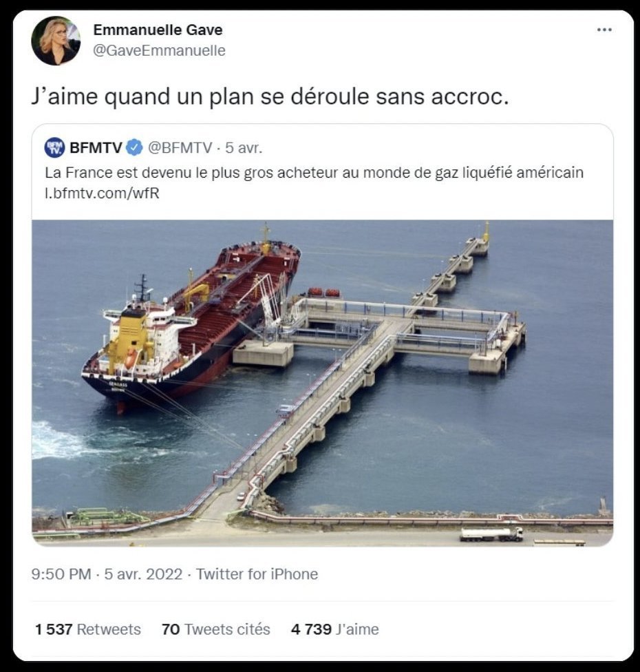Click the 9:50 PM timestamp
The width and height of the screenshot is (640, 672).
click(61, 574)
